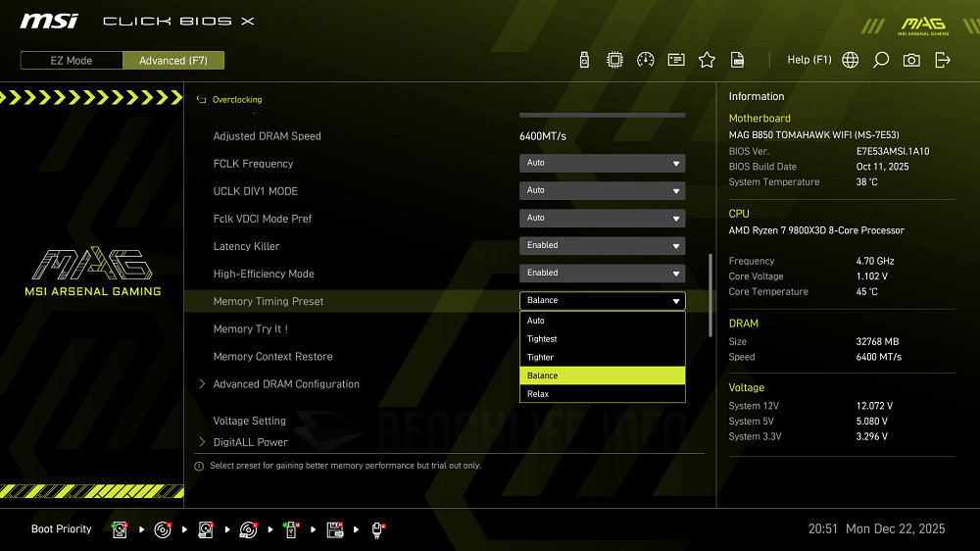Take a screenshot with camera icon
Image resolution: width=980 pixels, height=551 pixels.
click(x=911, y=60)
